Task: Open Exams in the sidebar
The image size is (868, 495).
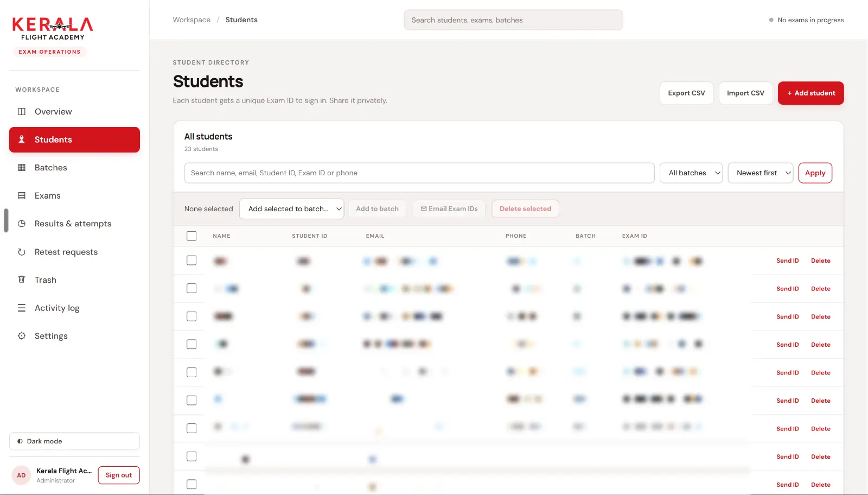Action: click(x=74, y=196)
